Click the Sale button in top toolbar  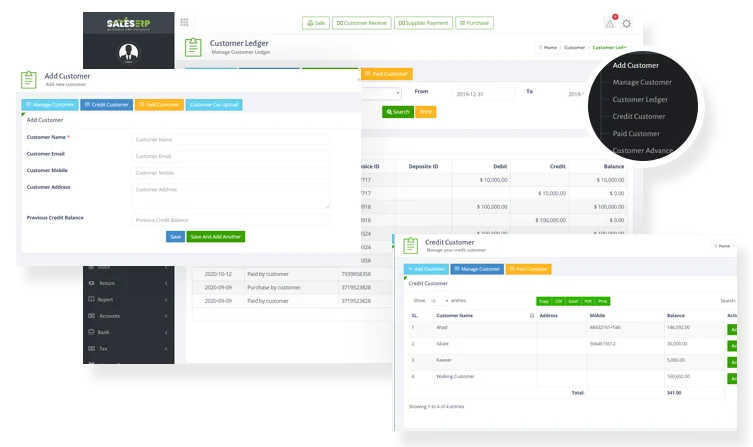click(316, 23)
